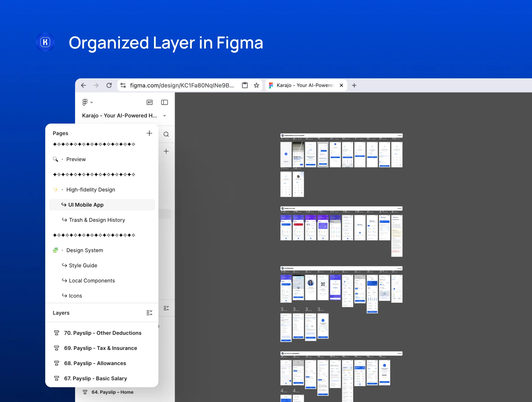The width and height of the screenshot is (532, 402).
Task: Open the Trash & Design History page
Action: (x=102, y=220)
